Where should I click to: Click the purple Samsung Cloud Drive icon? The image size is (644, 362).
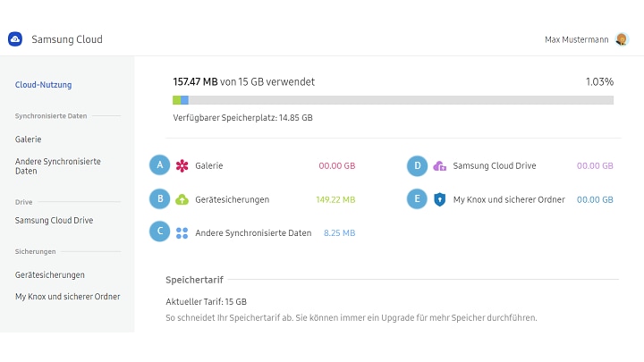(439, 165)
